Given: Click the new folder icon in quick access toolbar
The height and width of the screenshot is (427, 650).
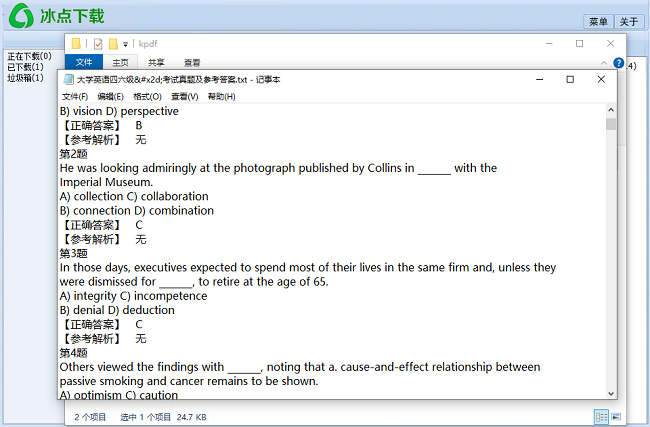Looking at the screenshot, I should click(113, 44).
